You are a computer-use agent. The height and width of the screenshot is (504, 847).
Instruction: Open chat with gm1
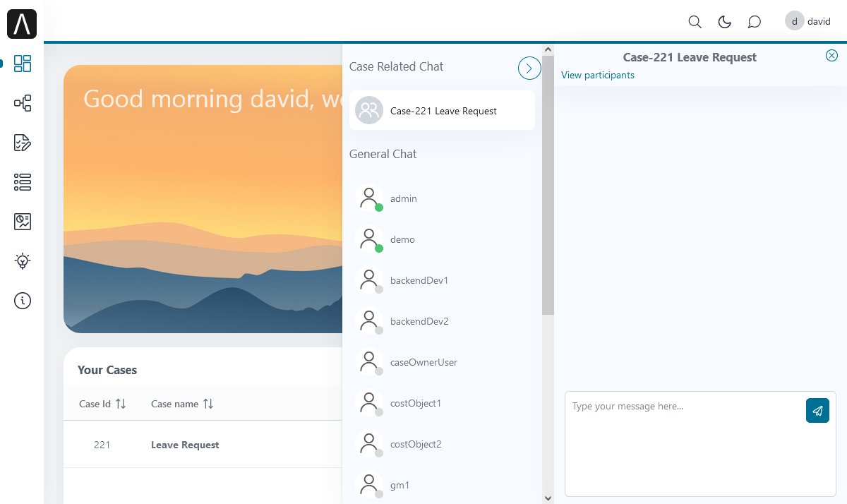tap(442, 485)
